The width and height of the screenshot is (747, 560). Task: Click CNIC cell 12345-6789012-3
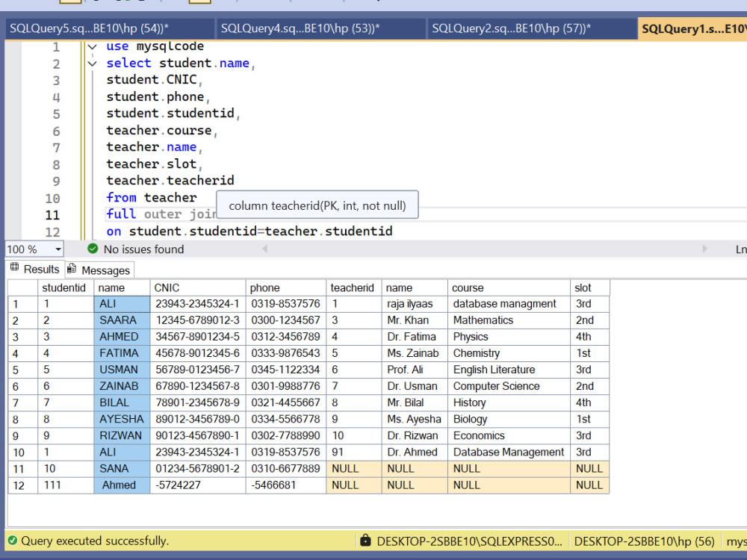point(198,320)
